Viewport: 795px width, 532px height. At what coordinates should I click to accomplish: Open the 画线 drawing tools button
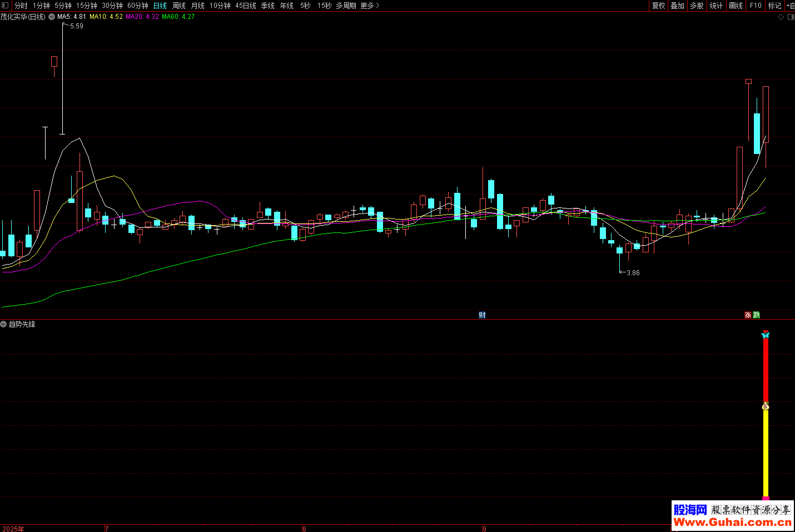(x=736, y=6)
